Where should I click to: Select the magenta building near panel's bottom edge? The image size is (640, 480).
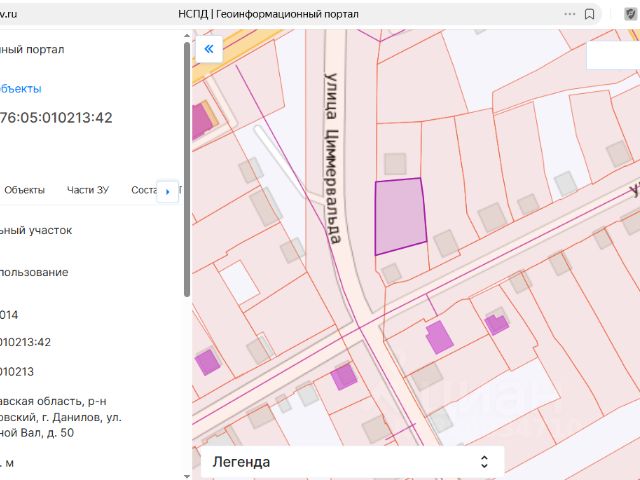[x=207, y=362]
